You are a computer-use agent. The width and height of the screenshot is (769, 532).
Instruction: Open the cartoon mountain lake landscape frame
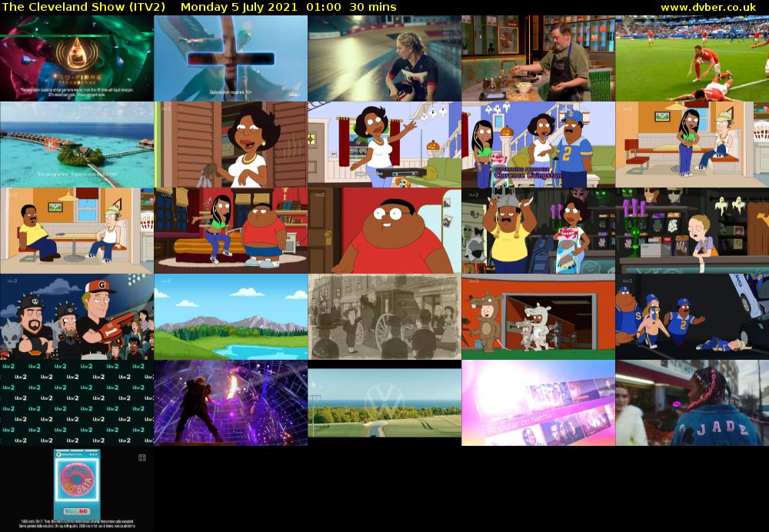[x=231, y=317]
